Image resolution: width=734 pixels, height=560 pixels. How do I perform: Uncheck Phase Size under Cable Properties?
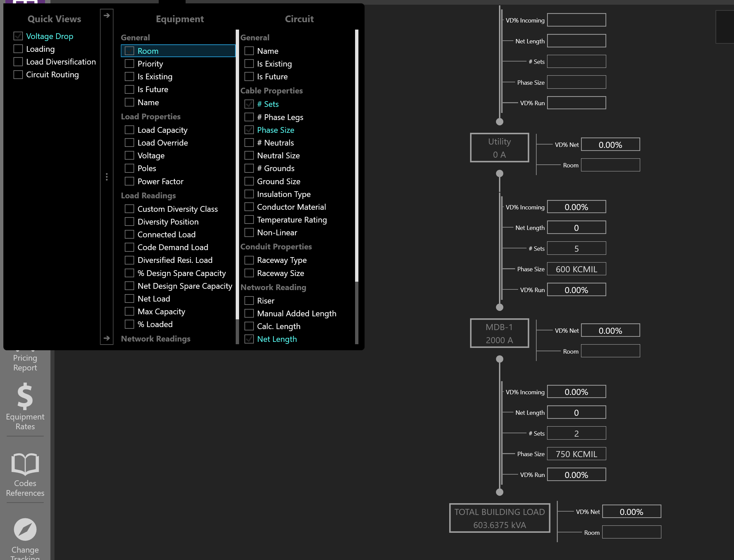pos(249,130)
